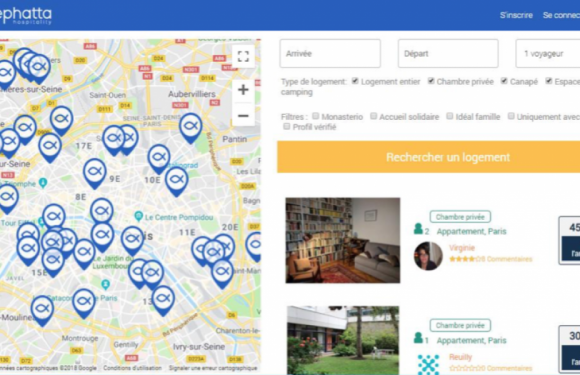
Task: Open Reuilly's Commentaires rating link
Action: (490, 368)
